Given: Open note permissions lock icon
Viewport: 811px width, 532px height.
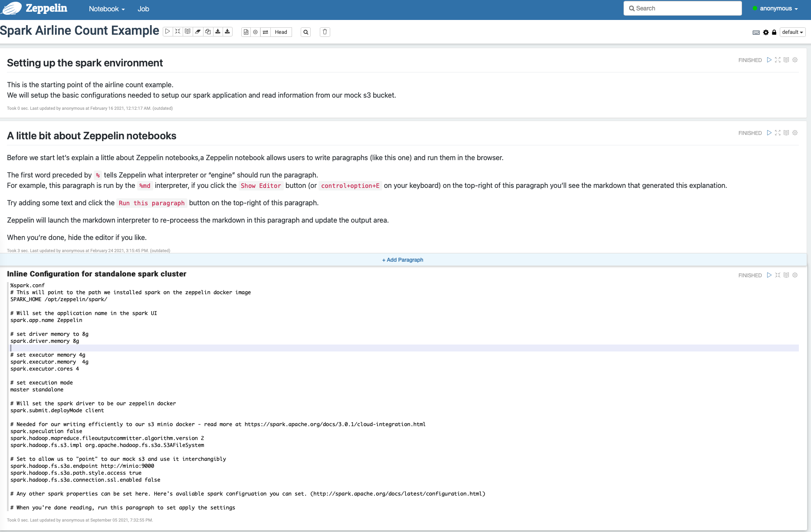Looking at the screenshot, I should click(774, 33).
